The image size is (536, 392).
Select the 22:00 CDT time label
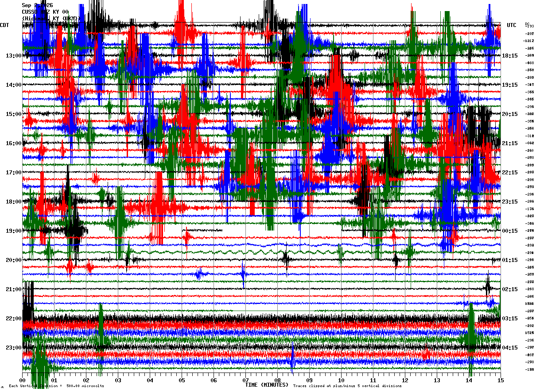(x=13, y=319)
